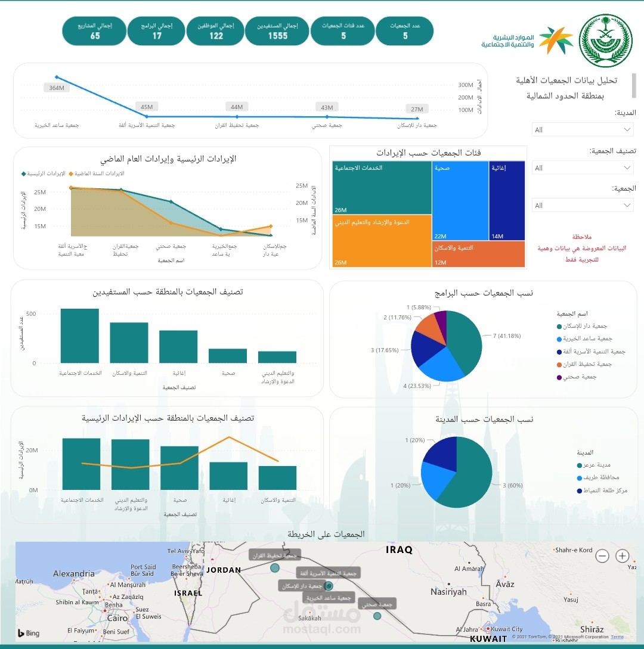Click الإيرادات السنة الماضية legend entry of area chart

point(97,173)
